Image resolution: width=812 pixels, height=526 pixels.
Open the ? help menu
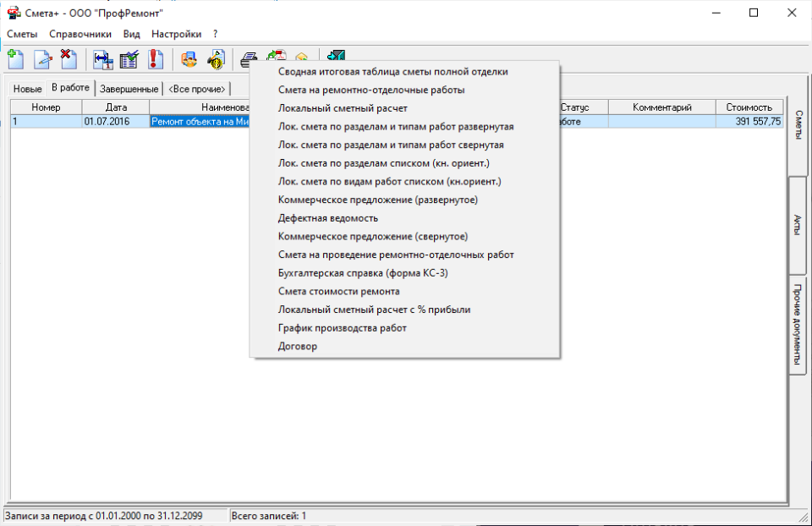point(216,34)
